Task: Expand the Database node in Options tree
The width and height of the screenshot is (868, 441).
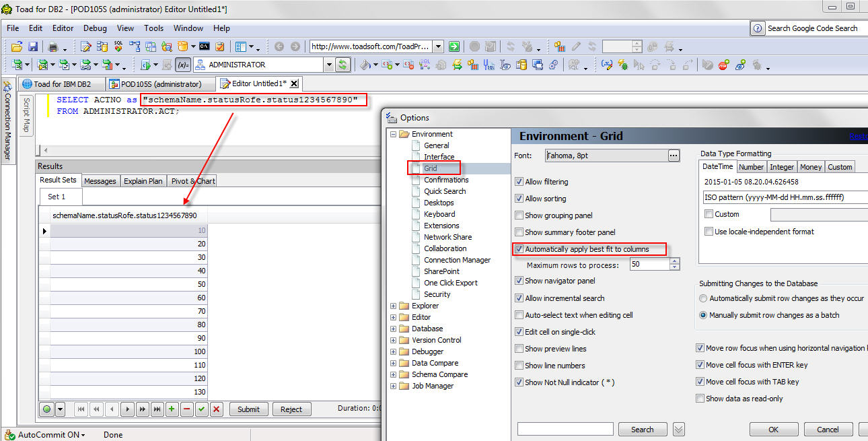Action: coord(393,329)
